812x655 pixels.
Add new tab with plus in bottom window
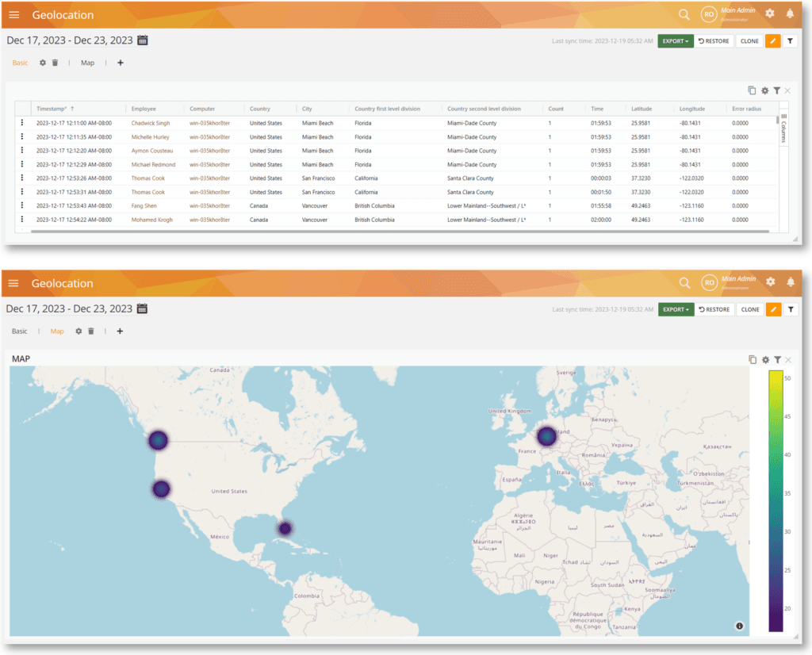click(120, 331)
